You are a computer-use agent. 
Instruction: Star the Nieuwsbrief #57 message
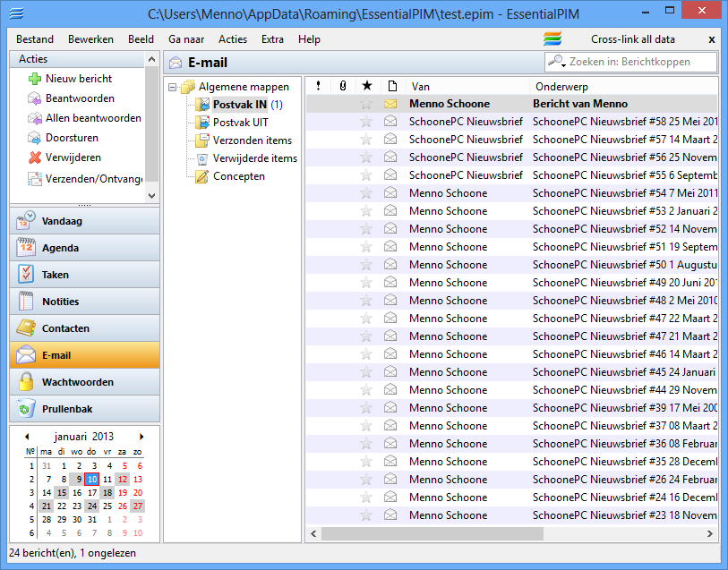[366, 140]
